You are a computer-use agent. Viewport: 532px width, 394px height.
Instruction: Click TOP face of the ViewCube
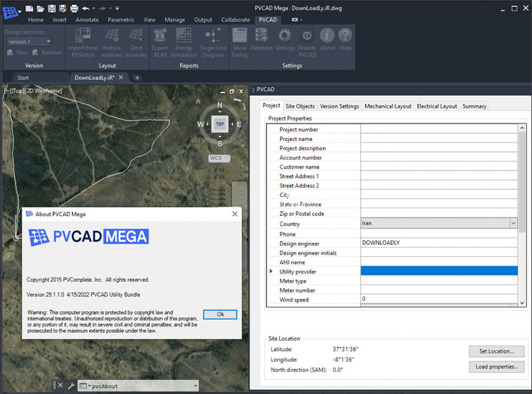click(x=220, y=124)
